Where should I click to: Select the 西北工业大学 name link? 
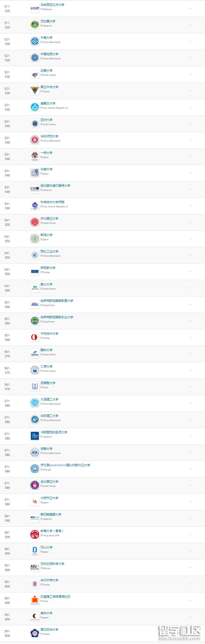tap(49, 251)
